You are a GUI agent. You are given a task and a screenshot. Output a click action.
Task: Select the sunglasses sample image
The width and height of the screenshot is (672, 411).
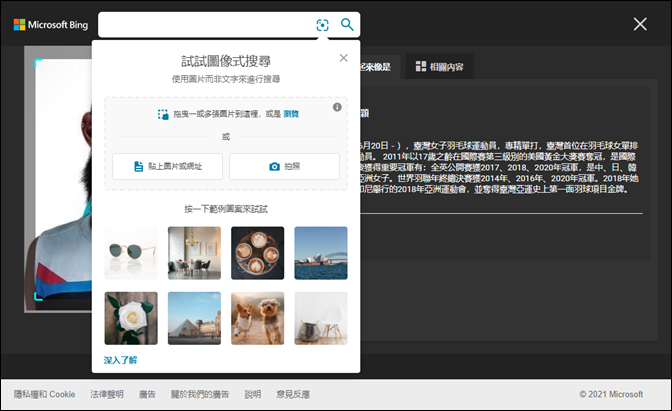[131, 253]
